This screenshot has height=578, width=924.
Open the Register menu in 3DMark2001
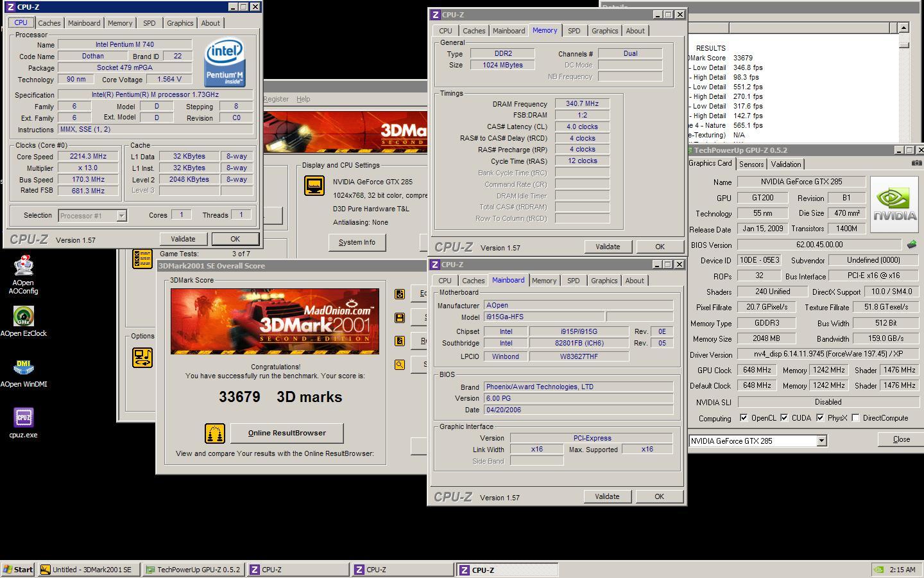pyautogui.click(x=276, y=99)
